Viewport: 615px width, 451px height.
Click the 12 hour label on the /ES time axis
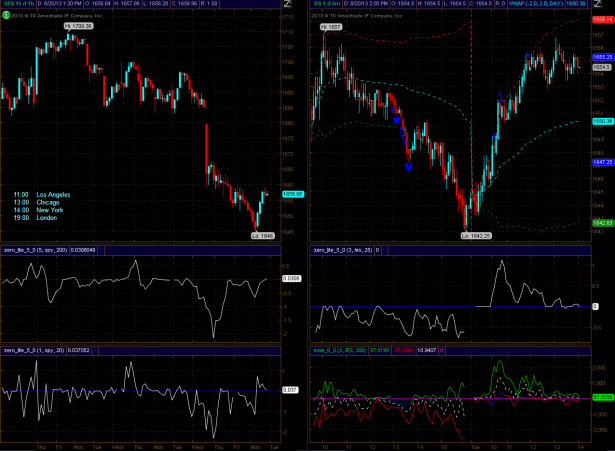[x=533, y=447]
